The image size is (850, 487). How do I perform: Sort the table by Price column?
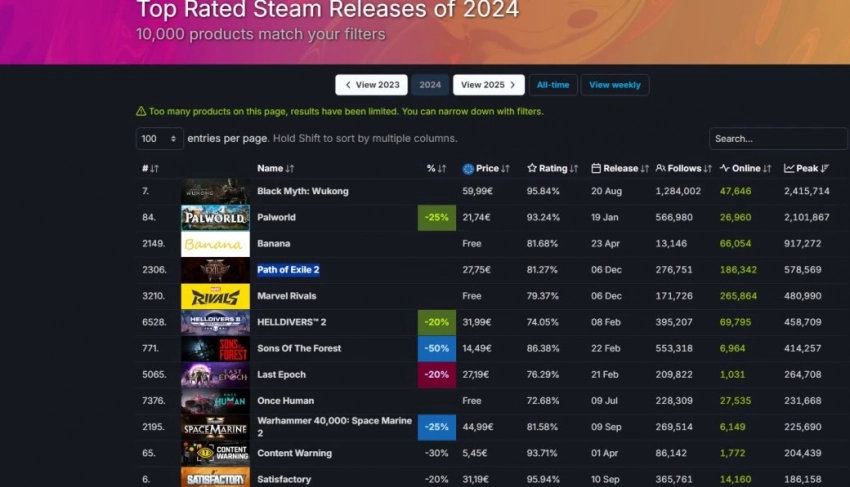(487, 169)
